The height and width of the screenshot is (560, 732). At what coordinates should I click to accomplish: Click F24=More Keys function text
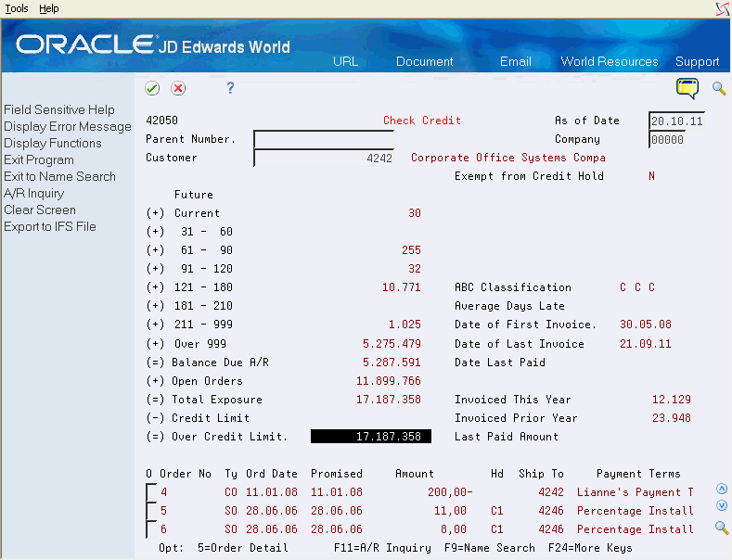point(590,548)
